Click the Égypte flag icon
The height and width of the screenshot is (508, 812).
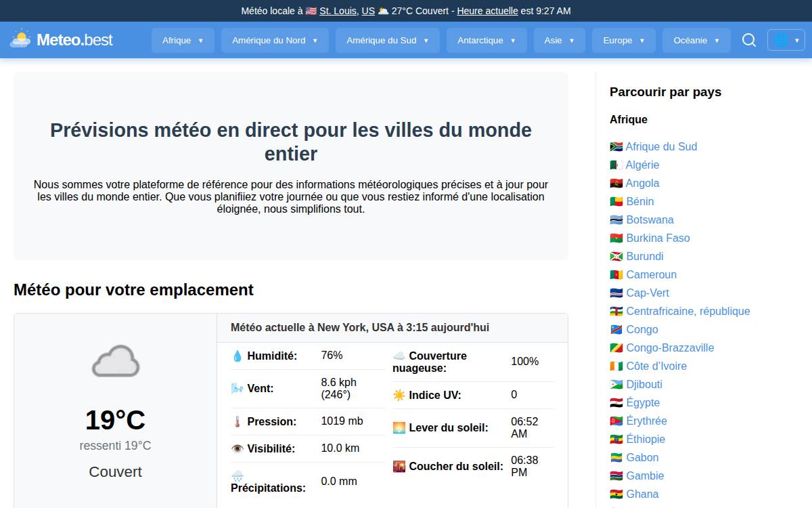pos(616,402)
